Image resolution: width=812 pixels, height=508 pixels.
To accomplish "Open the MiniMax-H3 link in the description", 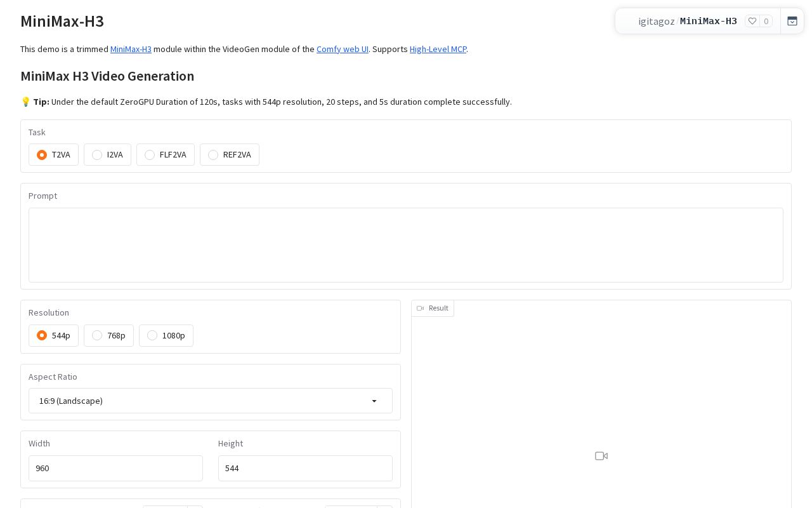I will click(131, 49).
